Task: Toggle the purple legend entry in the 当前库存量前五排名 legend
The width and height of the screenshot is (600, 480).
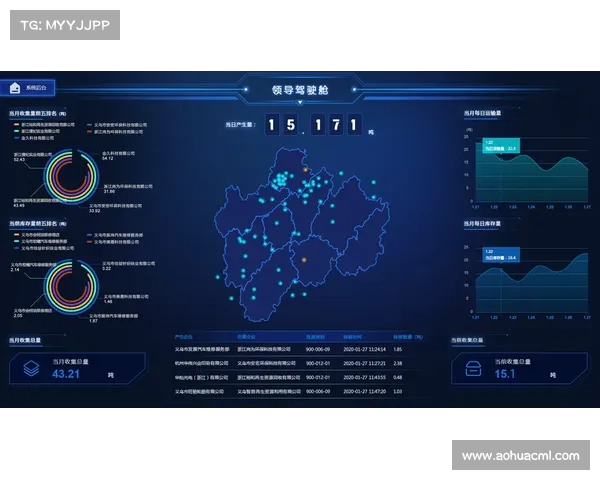Action: pos(115,235)
